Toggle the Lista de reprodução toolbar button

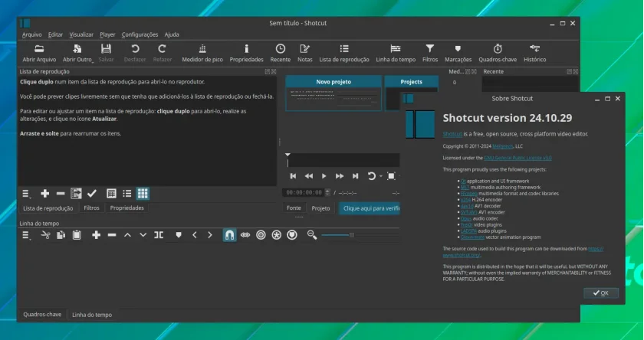click(344, 54)
